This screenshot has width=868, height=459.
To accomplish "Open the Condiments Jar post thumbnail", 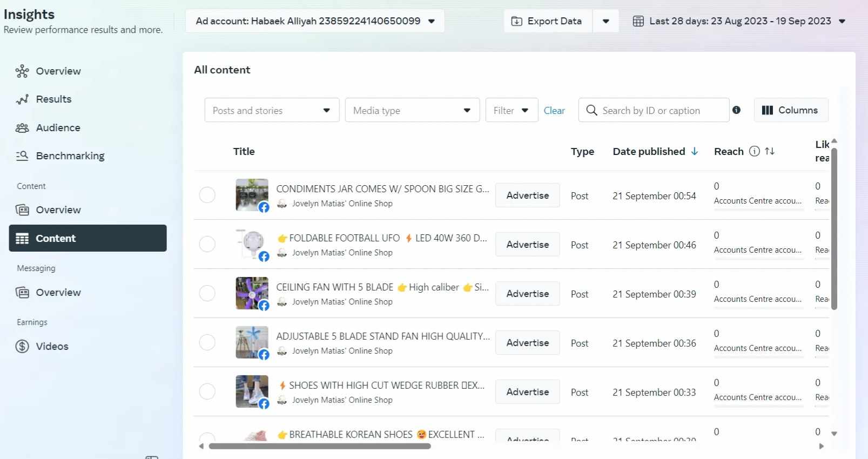I will [x=252, y=195].
